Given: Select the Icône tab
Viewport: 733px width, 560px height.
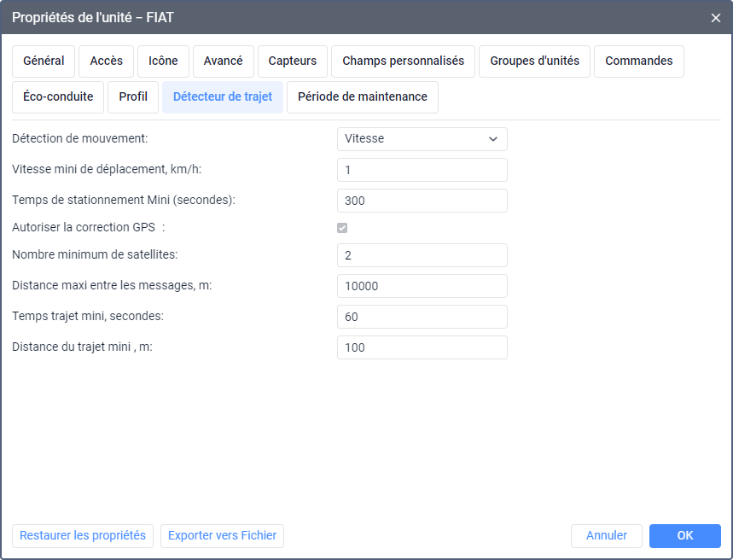Looking at the screenshot, I should pyautogui.click(x=163, y=61).
